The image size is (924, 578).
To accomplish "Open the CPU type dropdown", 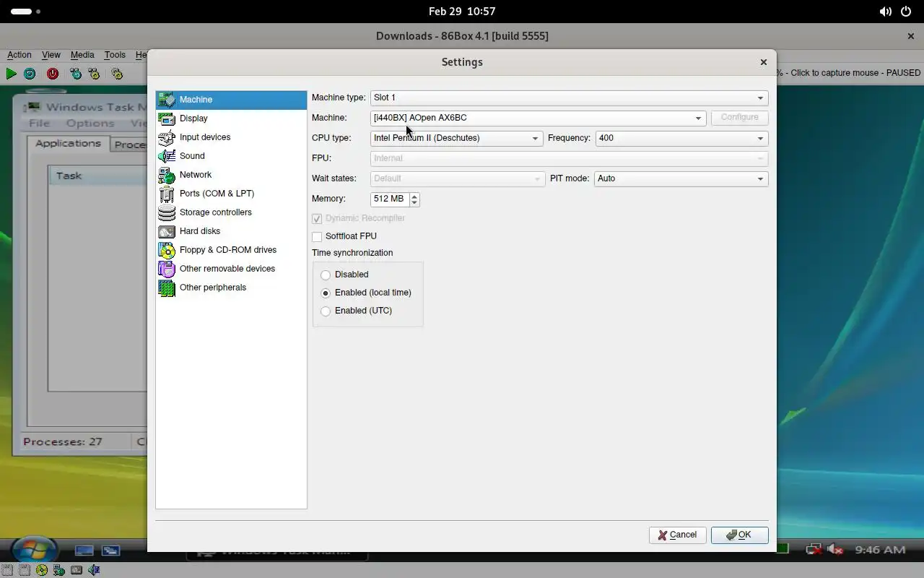I will tap(456, 138).
